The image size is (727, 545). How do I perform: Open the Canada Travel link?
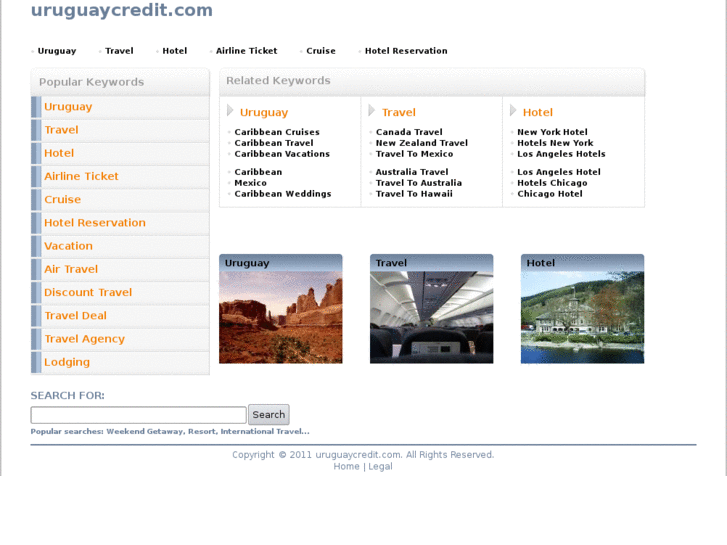pos(409,132)
